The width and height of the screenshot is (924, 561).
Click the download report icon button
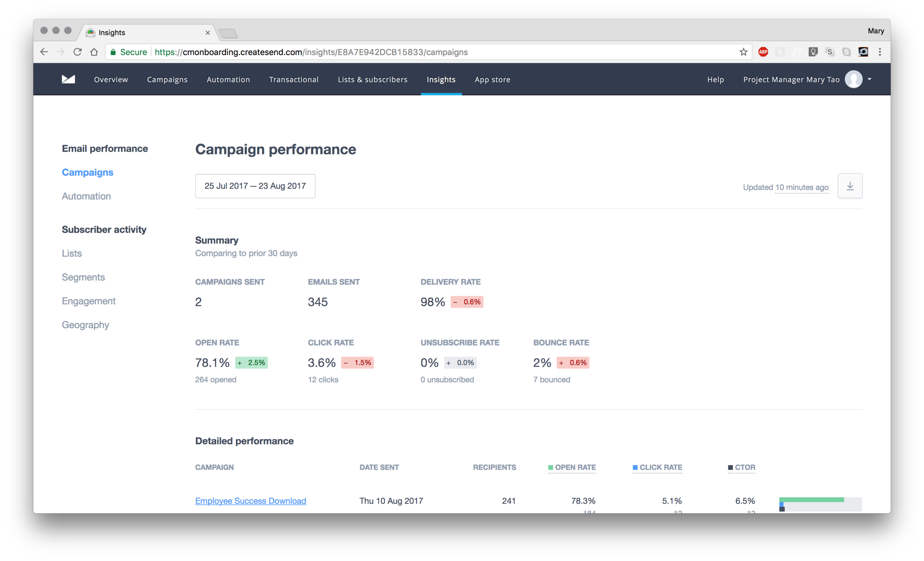[x=850, y=186]
